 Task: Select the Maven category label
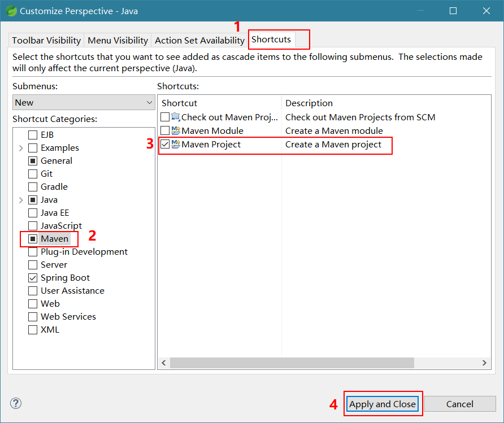[54, 239]
